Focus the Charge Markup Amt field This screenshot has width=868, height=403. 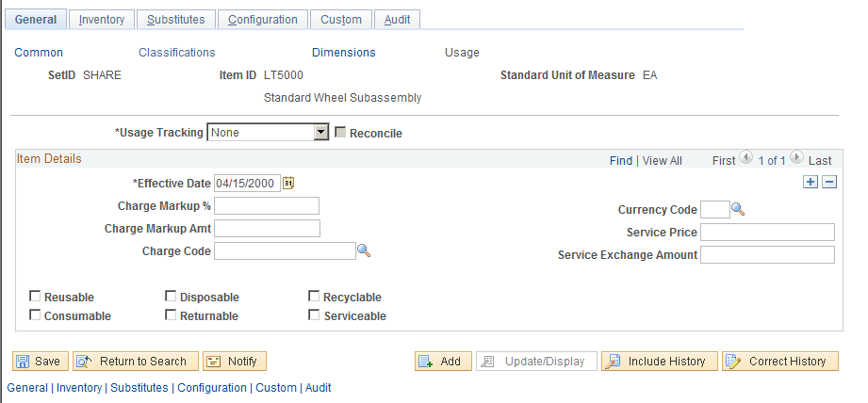click(267, 228)
